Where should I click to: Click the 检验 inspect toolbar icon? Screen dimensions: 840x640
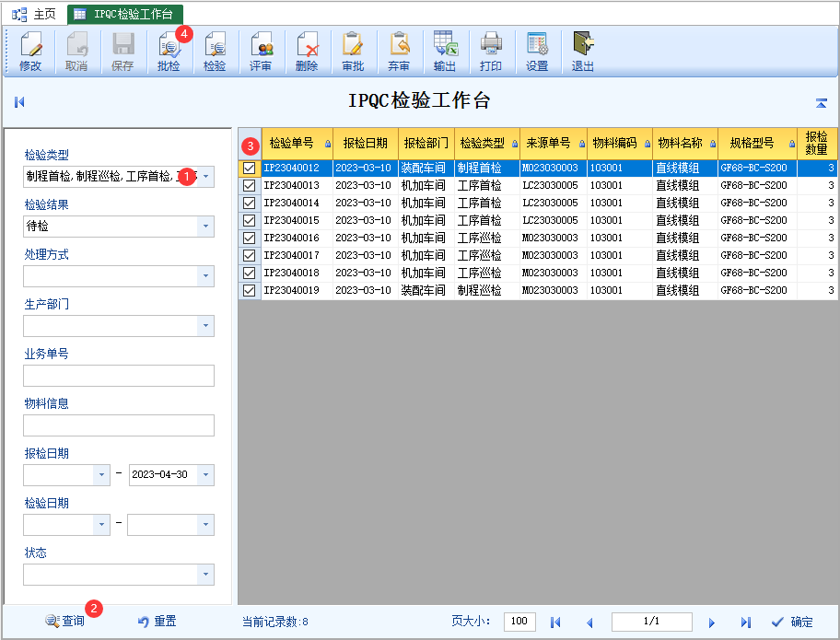(x=215, y=52)
